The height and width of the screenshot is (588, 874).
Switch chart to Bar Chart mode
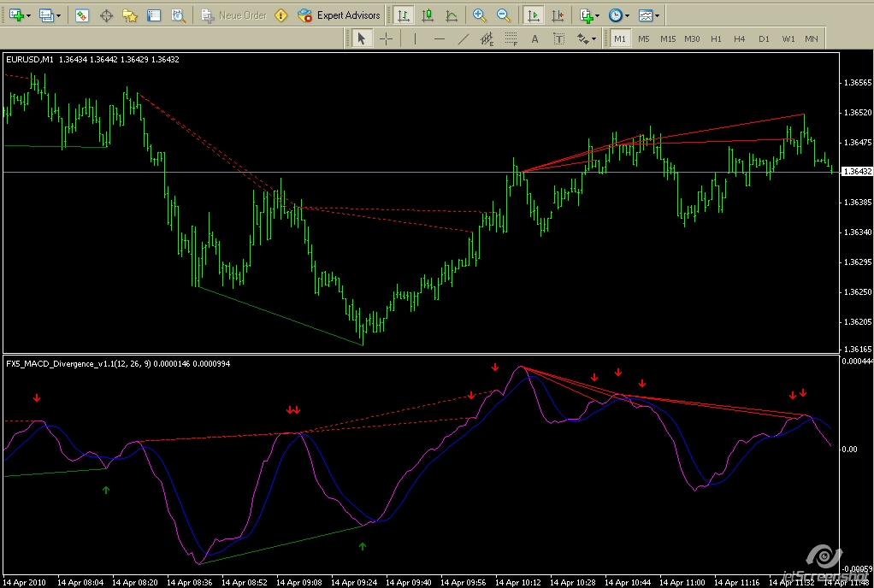click(x=403, y=15)
